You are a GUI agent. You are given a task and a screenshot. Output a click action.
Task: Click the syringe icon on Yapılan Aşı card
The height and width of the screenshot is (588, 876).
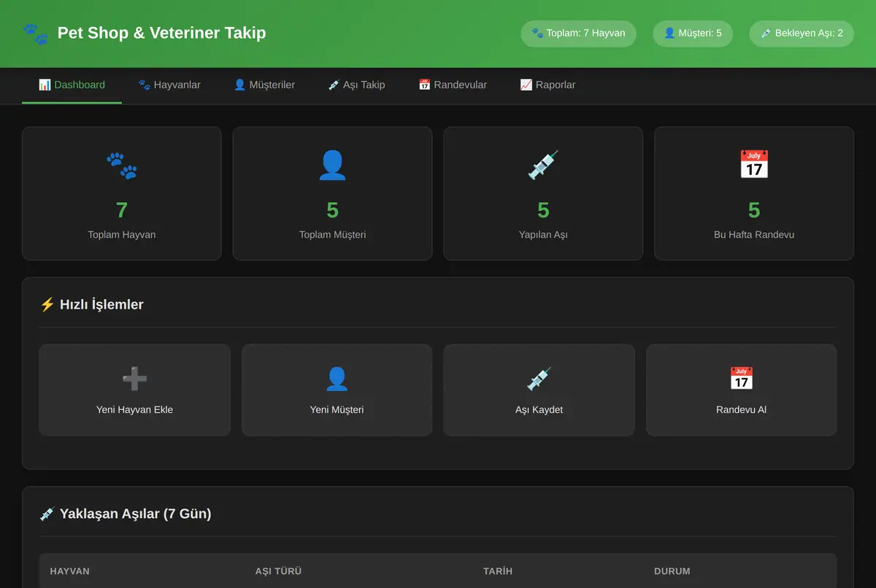543,166
